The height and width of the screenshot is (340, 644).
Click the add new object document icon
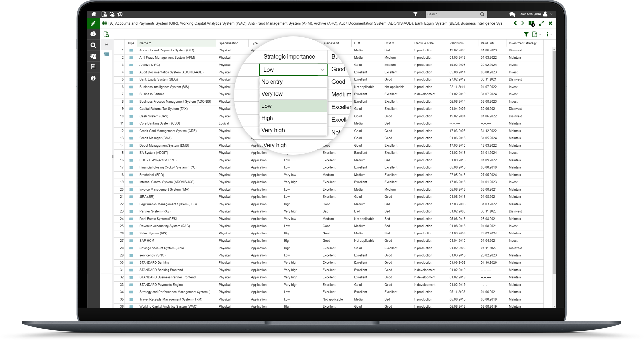106,34
